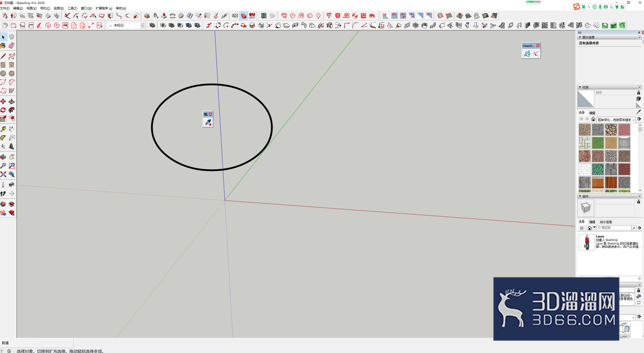Create new material button

point(638,99)
